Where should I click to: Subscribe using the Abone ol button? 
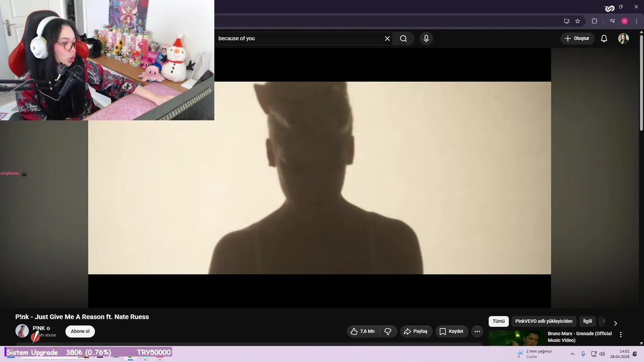(80, 331)
